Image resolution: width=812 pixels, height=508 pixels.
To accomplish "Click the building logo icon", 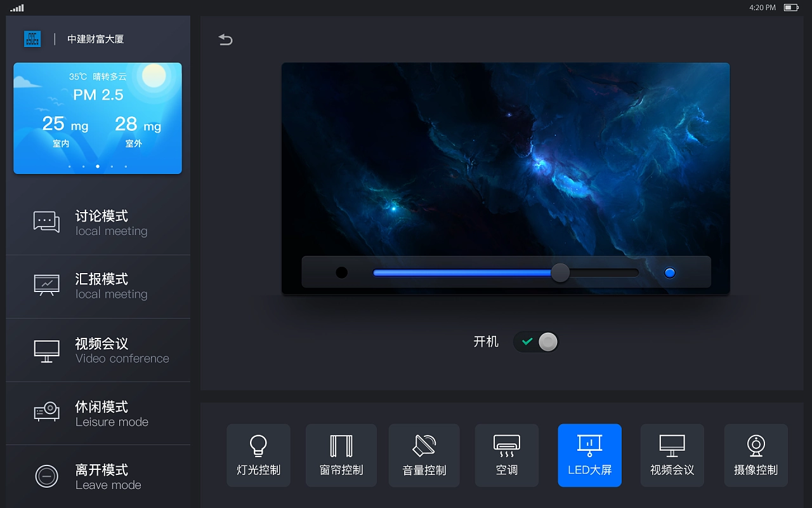I will 32,39.
